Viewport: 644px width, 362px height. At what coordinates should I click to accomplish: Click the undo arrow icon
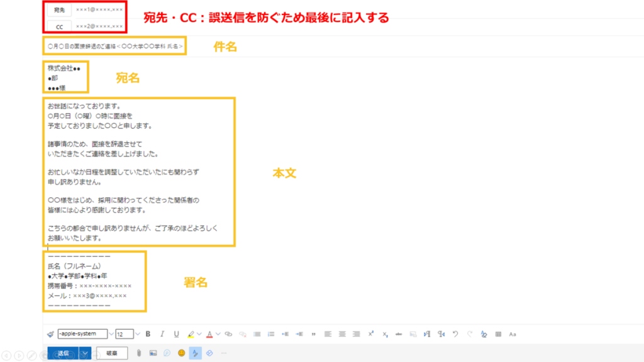455,334
